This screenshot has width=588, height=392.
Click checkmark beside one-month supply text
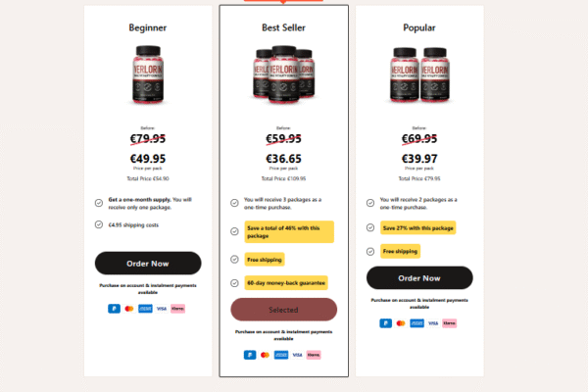point(99,203)
